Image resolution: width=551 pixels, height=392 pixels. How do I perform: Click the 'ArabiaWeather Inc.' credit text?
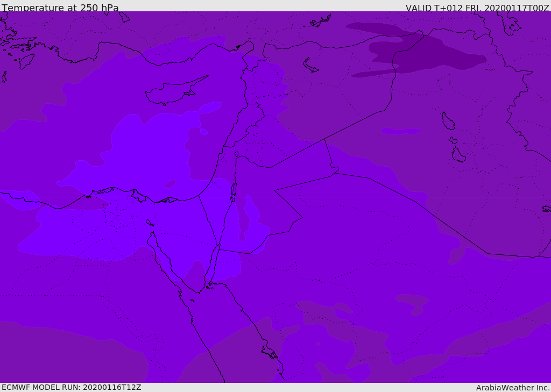(x=513, y=388)
